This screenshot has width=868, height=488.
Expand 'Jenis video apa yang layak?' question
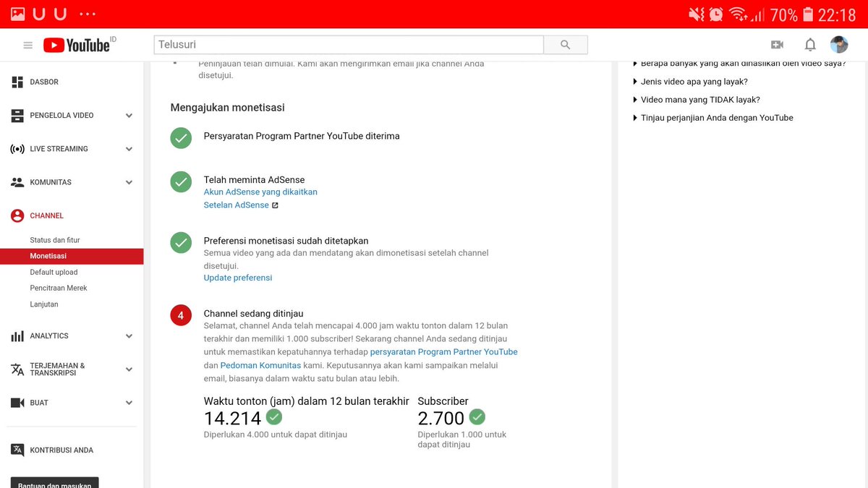click(x=690, y=82)
